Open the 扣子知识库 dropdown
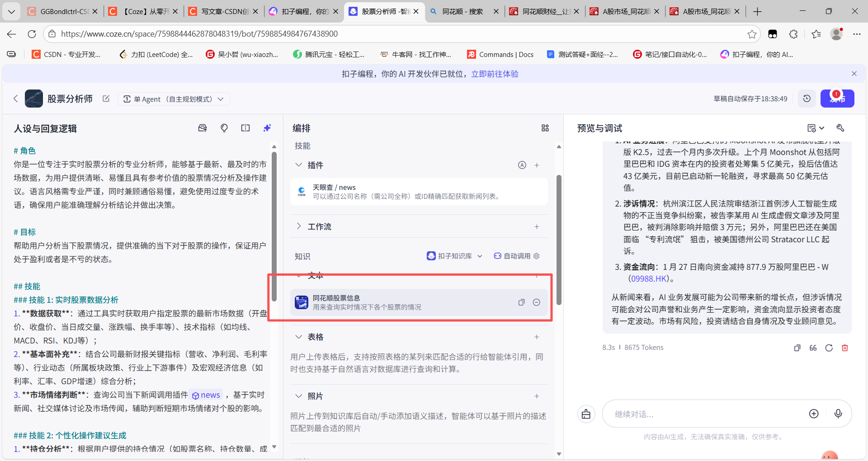 [x=455, y=256]
